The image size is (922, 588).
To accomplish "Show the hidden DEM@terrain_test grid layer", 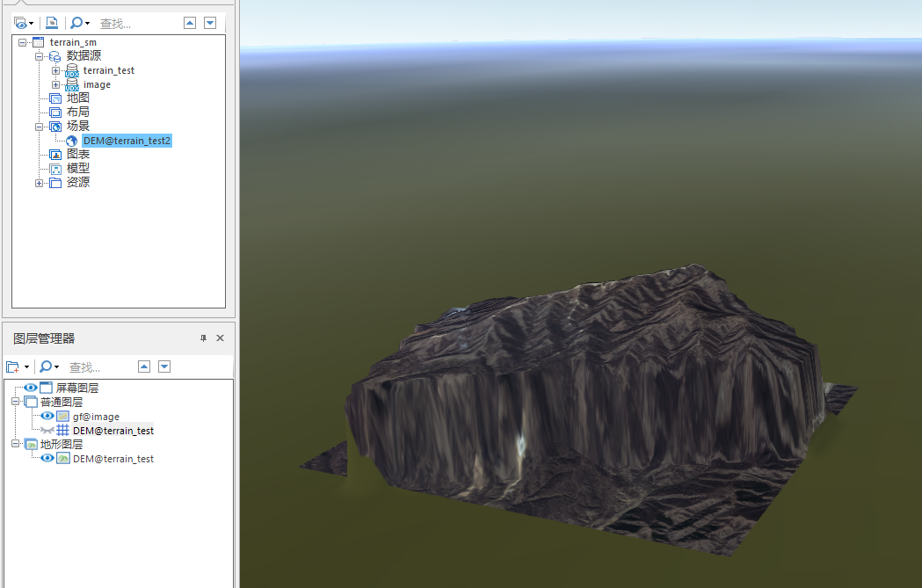I will (x=47, y=431).
